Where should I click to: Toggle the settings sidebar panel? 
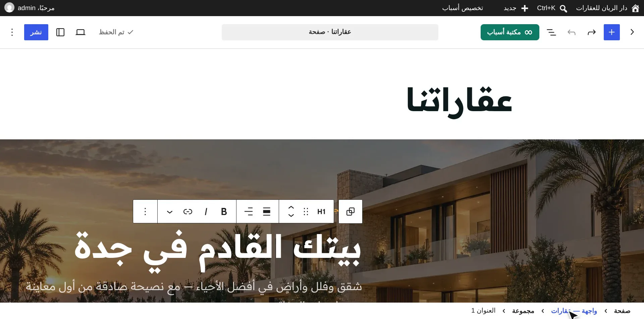[60, 32]
